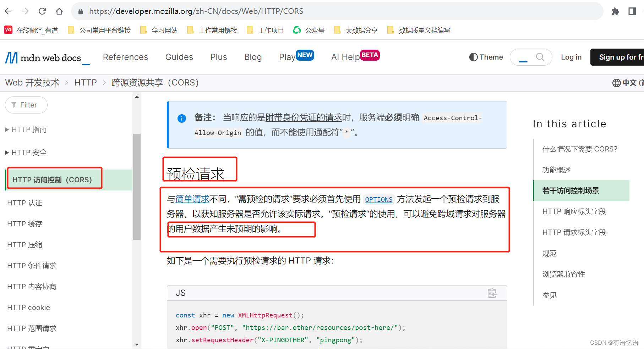This screenshot has height=349, width=644.
Task: Jump to 什么情况下需要 CORS? section
Action: [x=580, y=149]
